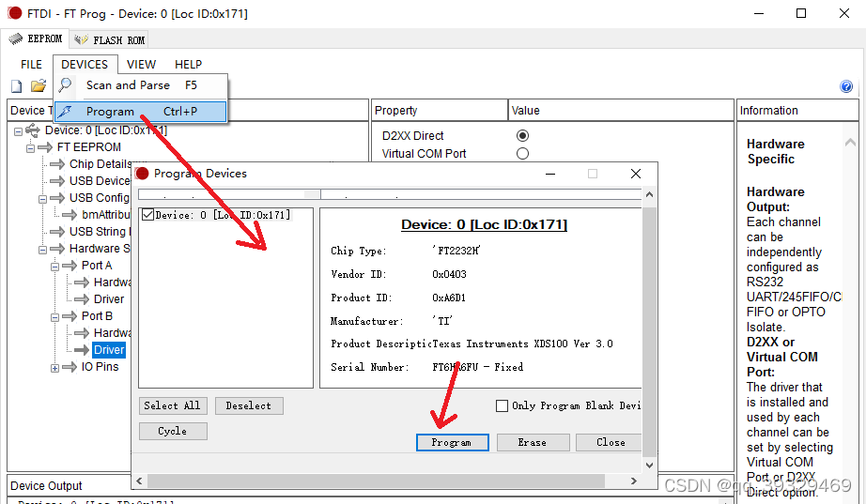Select Hardware item under Port B
The width and height of the screenshot is (866, 504).
[x=112, y=333]
